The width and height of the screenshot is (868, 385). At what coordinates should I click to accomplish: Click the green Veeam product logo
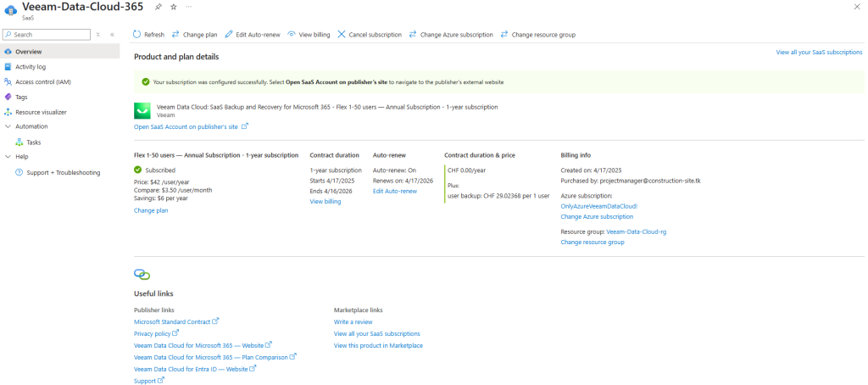142,111
